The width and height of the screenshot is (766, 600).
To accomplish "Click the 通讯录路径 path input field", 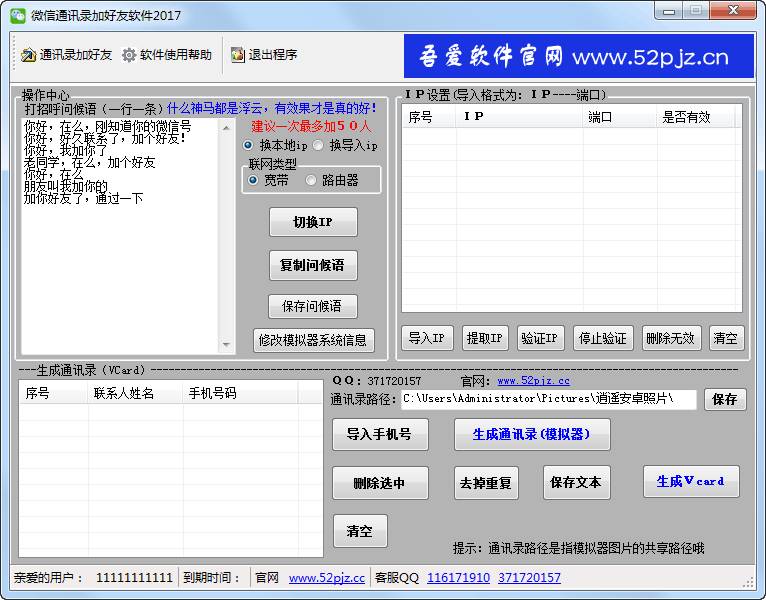I will click(549, 399).
